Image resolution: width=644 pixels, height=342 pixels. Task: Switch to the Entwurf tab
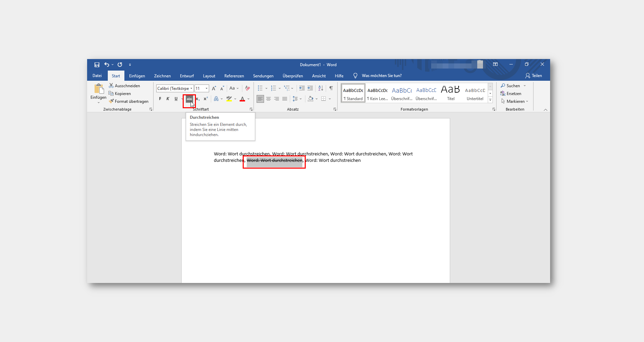(x=187, y=76)
